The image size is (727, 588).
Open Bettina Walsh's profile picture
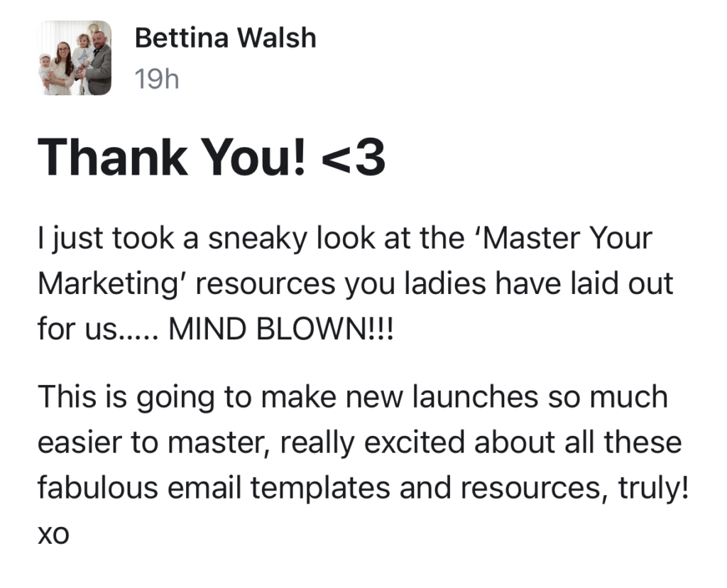[75, 58]
